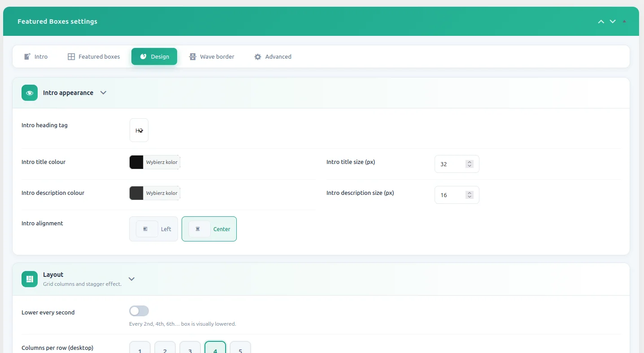644x353 pixels.
Task: Increase the Intro description size value
Action: (x=470, y=193)
